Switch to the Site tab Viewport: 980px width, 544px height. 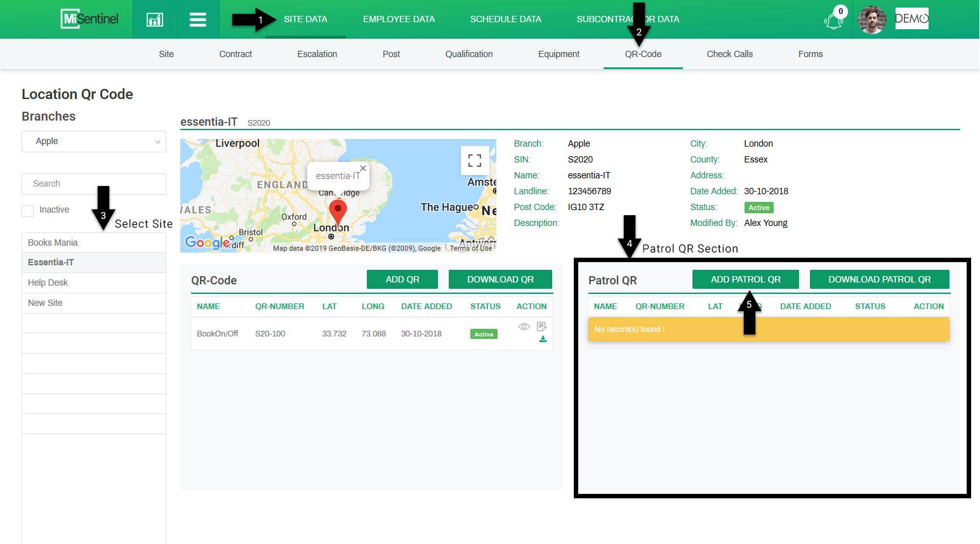click(166, 55)
